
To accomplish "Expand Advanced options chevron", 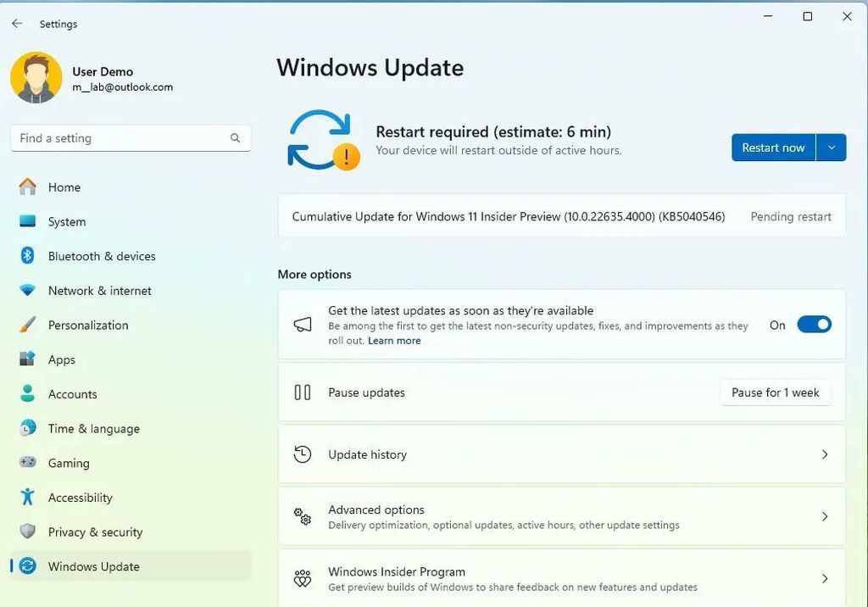I will (x=824, y=516).
